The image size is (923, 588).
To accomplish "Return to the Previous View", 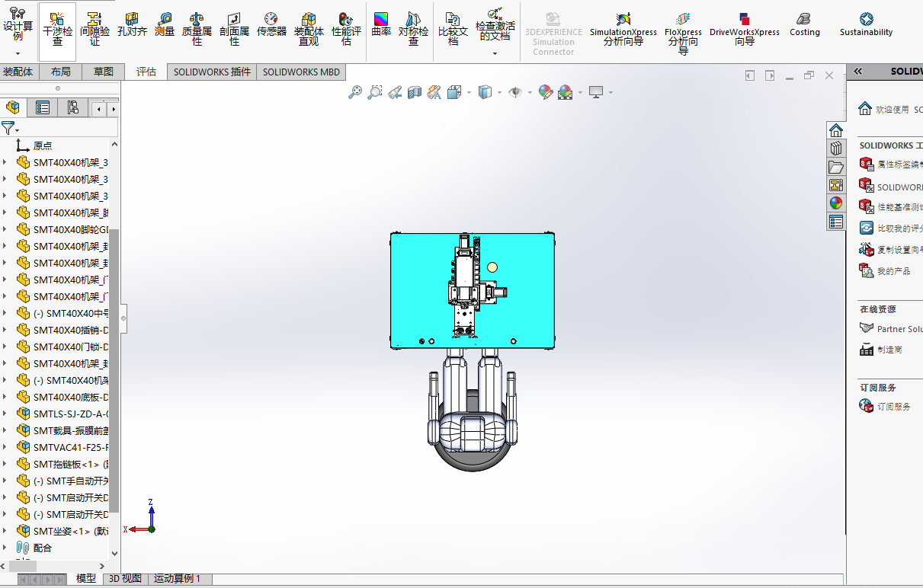I will pyautogui.click(x=394, y=92).
